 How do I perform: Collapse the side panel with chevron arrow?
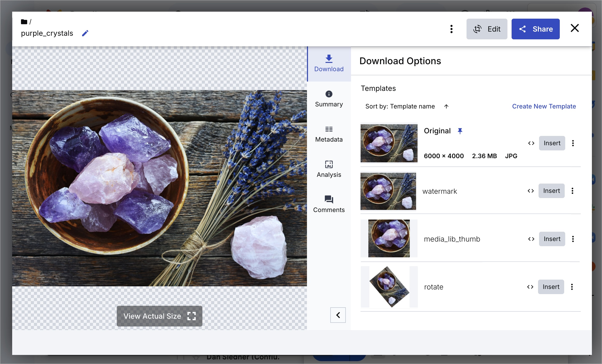338,315
